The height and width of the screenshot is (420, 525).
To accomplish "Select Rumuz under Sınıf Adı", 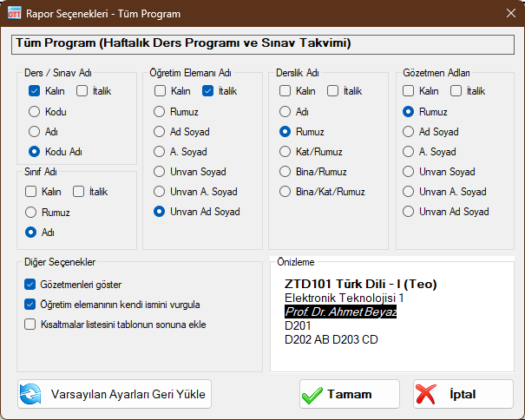I will (32, 212).
